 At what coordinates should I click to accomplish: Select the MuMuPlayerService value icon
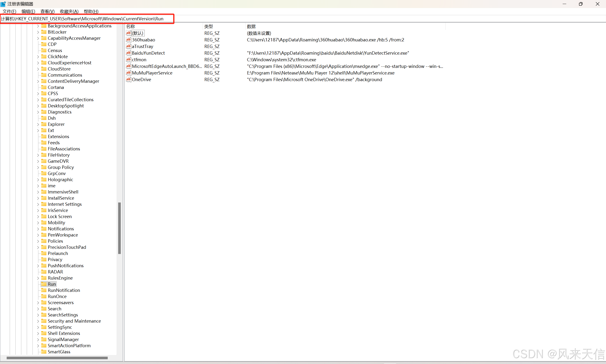click(x=128, y=73)
